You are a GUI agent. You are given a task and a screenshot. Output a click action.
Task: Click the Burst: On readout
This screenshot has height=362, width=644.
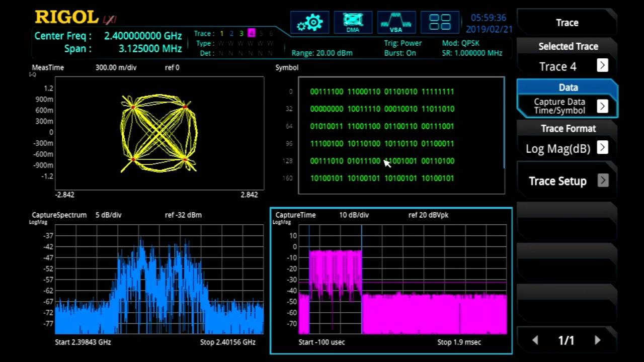400,53
